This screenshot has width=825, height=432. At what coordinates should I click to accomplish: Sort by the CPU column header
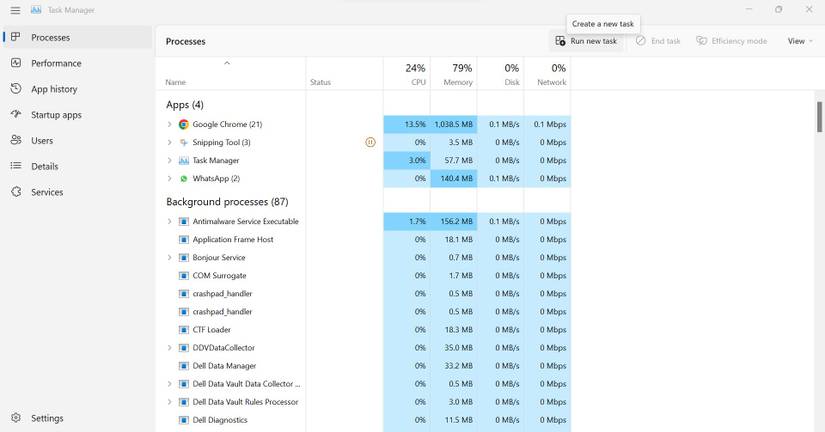(407, 74)
